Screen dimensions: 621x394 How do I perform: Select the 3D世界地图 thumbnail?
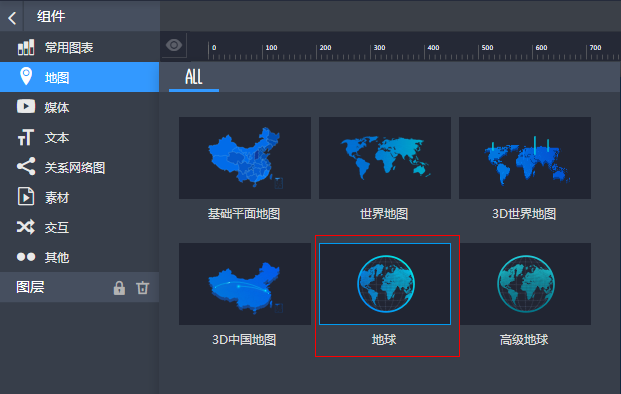(x=525, y=158)
